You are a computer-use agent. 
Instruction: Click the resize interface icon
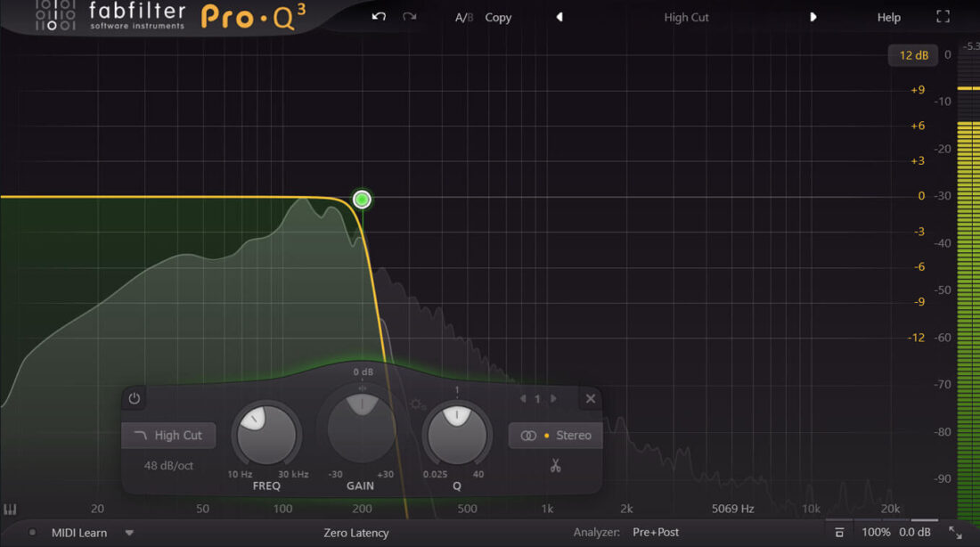point(955,533)
